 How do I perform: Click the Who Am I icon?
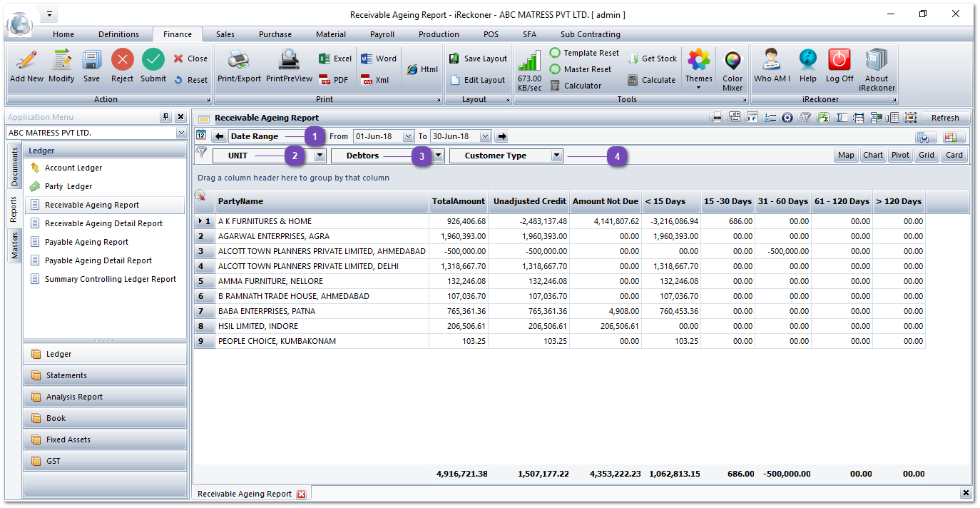click(771, 66)
